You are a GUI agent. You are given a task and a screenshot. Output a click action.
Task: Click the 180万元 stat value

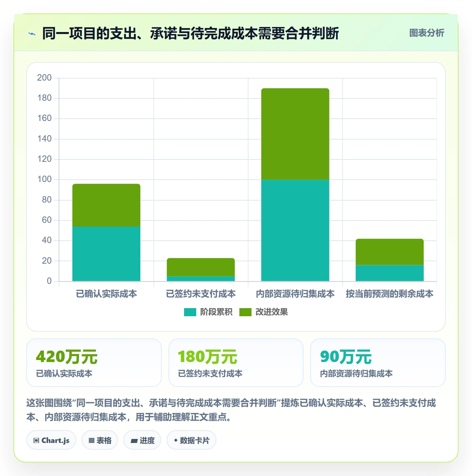click(x=208, y=357)
